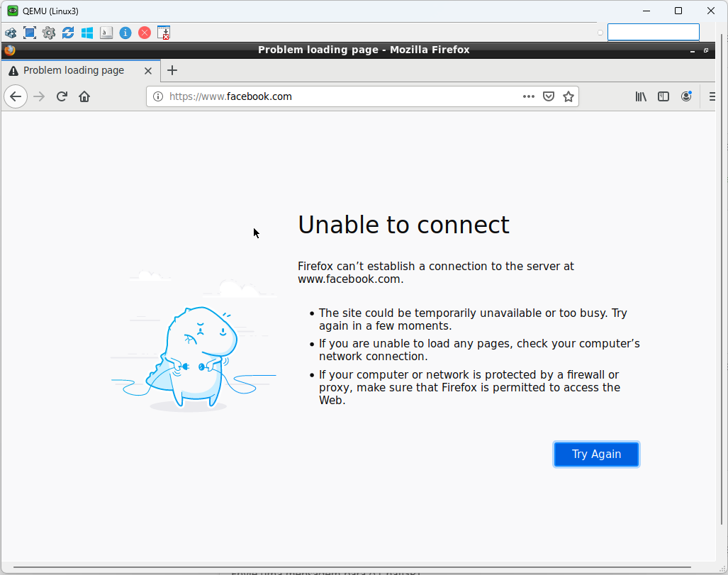The height and width of the screenshot is (575, 728).
Task: Go to the Firefox home page
Action: 84,96
